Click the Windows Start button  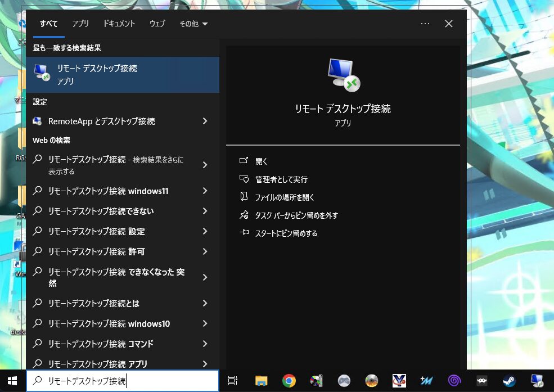pyautogui.click(x=12, y=381)
